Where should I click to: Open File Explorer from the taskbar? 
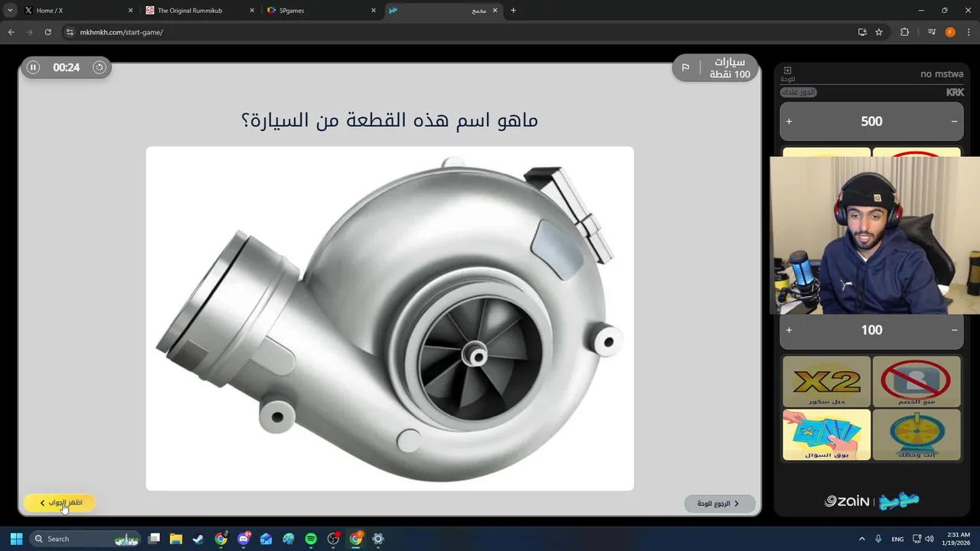(176, 539)
